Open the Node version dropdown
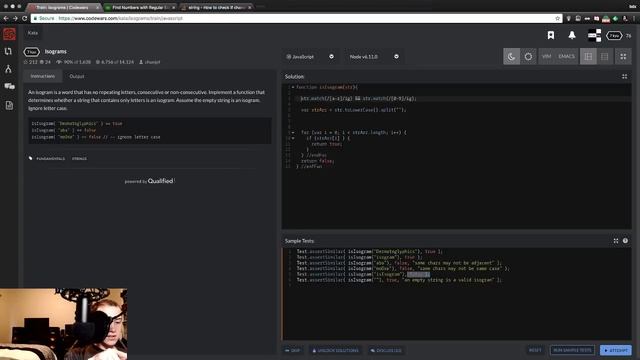This screenshot has height=360, width=640. click(373, 56)
